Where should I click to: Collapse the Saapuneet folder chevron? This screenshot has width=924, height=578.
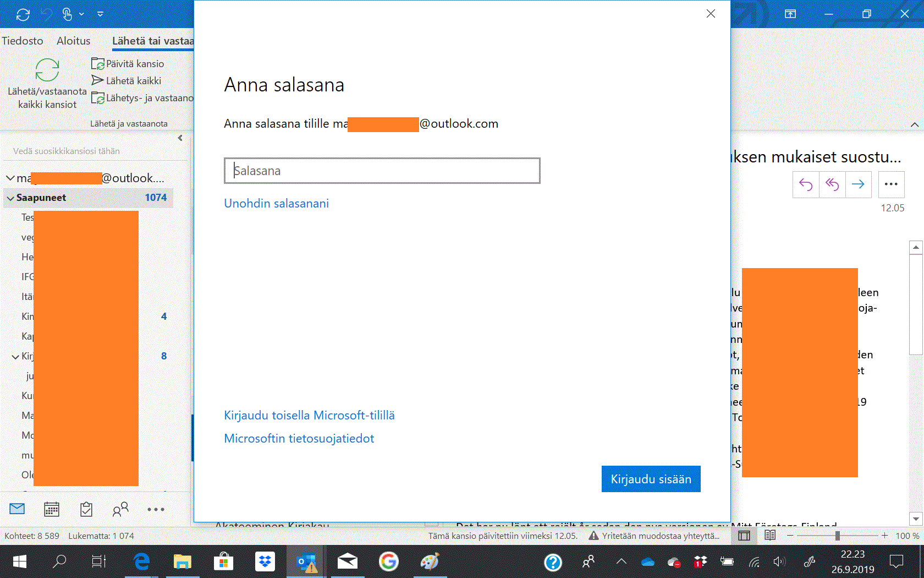click(x=10, y=198)
